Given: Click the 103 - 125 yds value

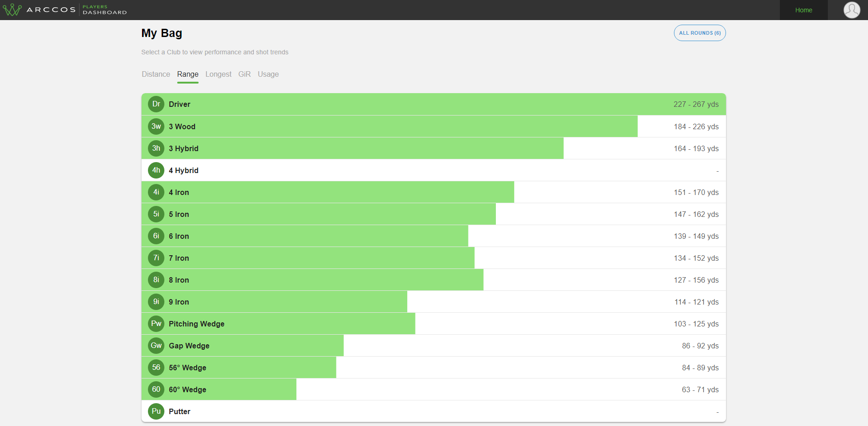Looking at the screenshot, I should pyautogui.click(x=696, y=324).
